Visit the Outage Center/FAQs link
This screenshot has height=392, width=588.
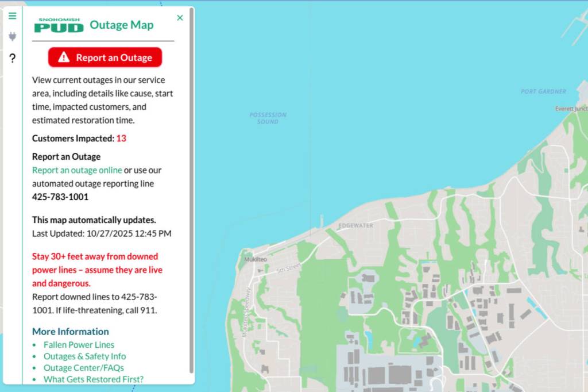(x=83, y=368)
